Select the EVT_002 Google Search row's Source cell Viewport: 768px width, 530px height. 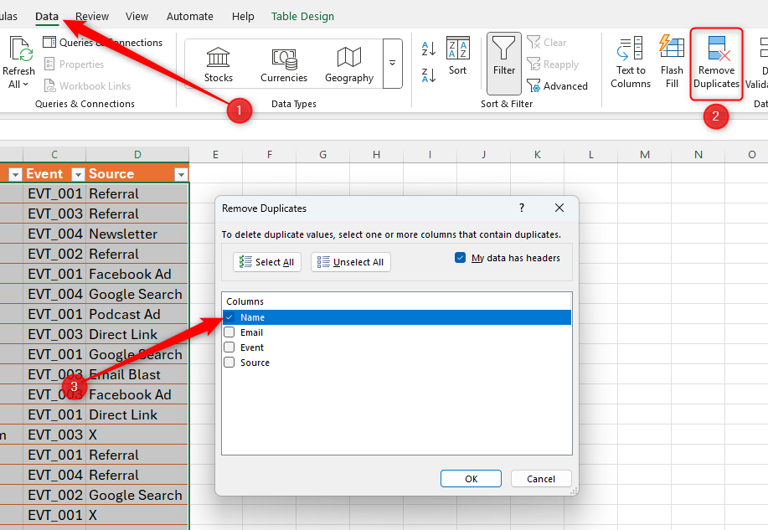(137, 495)
